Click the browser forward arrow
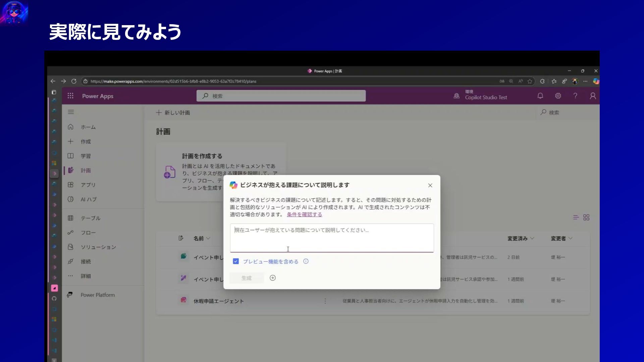 tap(63, 81)
